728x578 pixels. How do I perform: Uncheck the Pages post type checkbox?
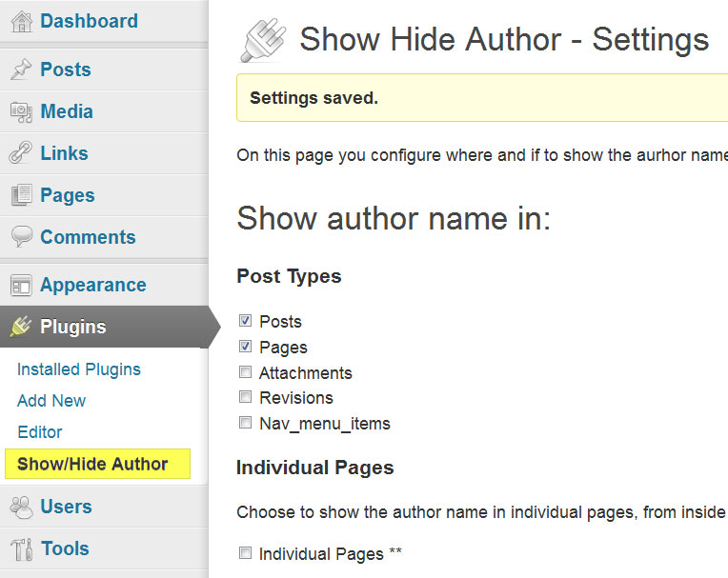[x=245, y=347]
